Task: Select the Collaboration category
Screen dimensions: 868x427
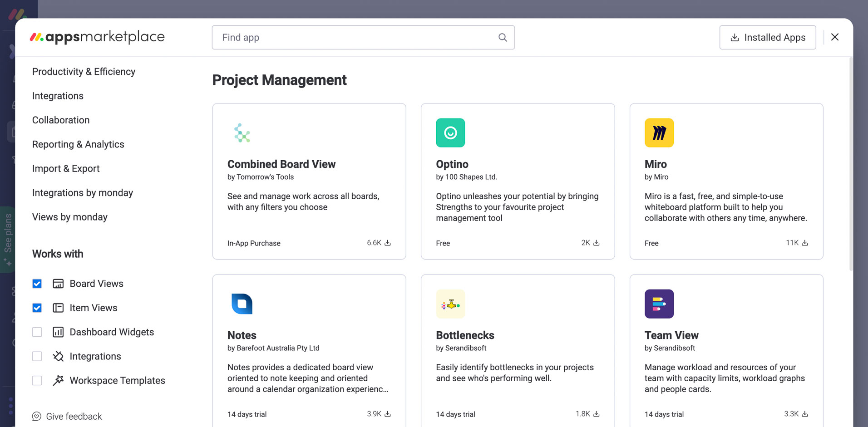Action: [61, 120]
